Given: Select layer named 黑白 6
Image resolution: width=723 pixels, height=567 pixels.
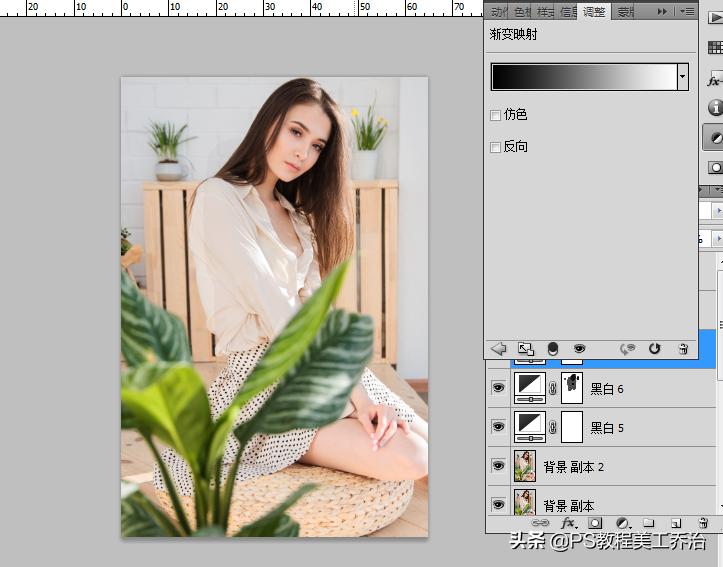Looking at the screenshot, I should [607, 389].
